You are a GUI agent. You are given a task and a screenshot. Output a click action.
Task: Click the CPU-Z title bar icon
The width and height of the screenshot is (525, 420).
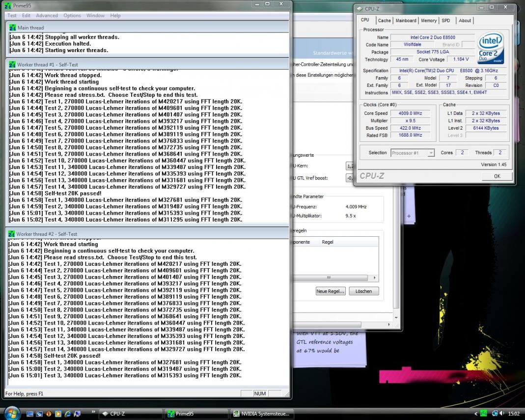pyautogui.click(x=359, y=9)
